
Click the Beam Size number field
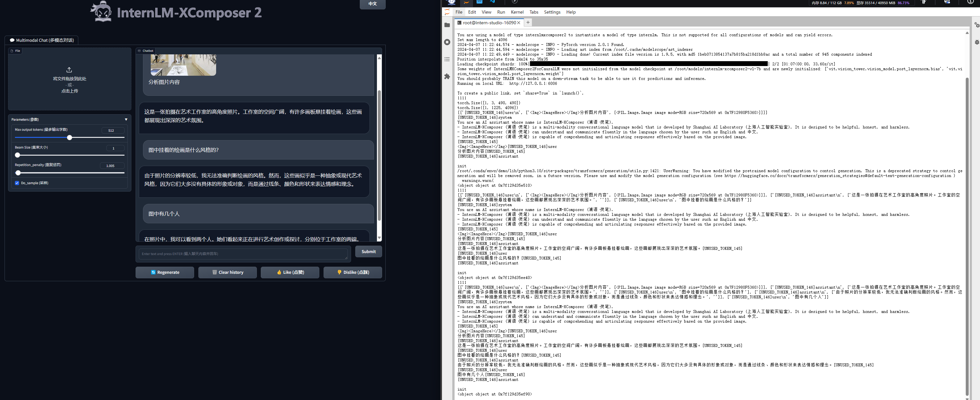pos(115,148)
